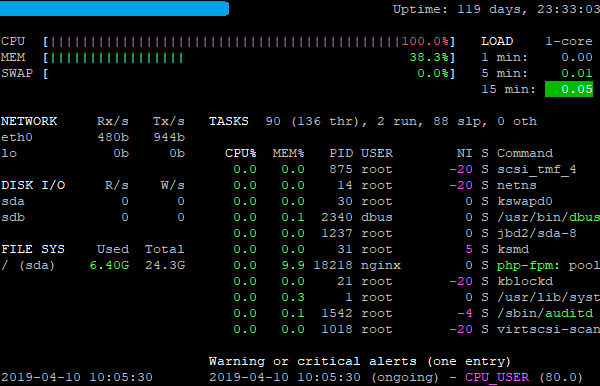
Task: Select the lo interface row name
Action: [9, 153]
